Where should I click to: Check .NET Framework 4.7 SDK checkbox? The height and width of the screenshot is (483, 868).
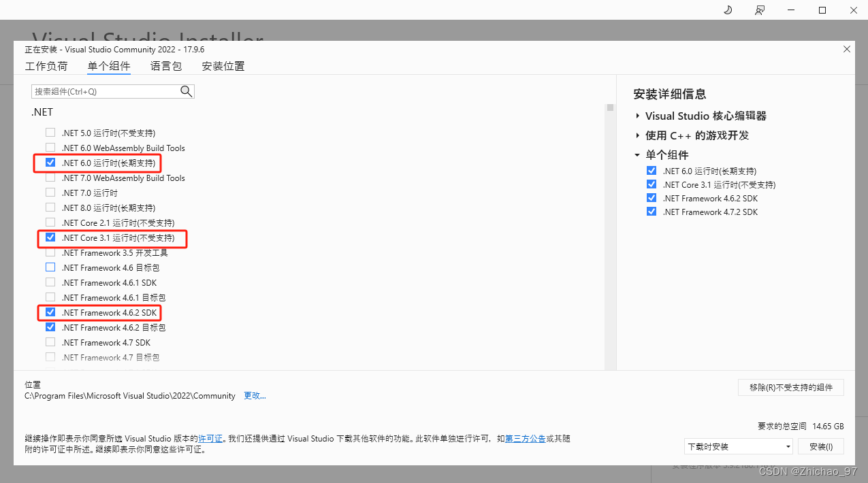click(x=50, y=342)
